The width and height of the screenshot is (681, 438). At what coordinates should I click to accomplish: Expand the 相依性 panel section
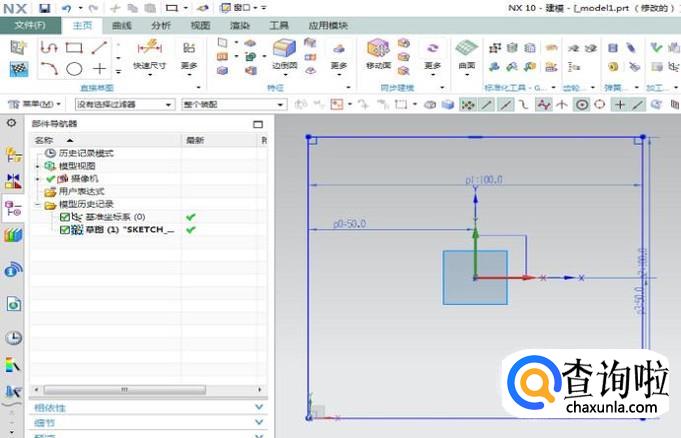pos(148,407)
